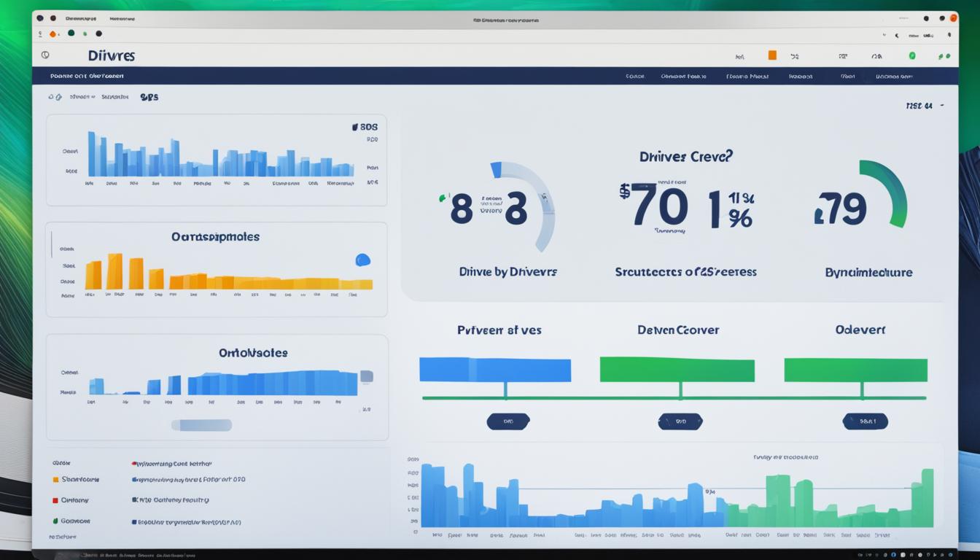
Task: Click the clock icon beside the Diivres title
Action: (45, 55)
